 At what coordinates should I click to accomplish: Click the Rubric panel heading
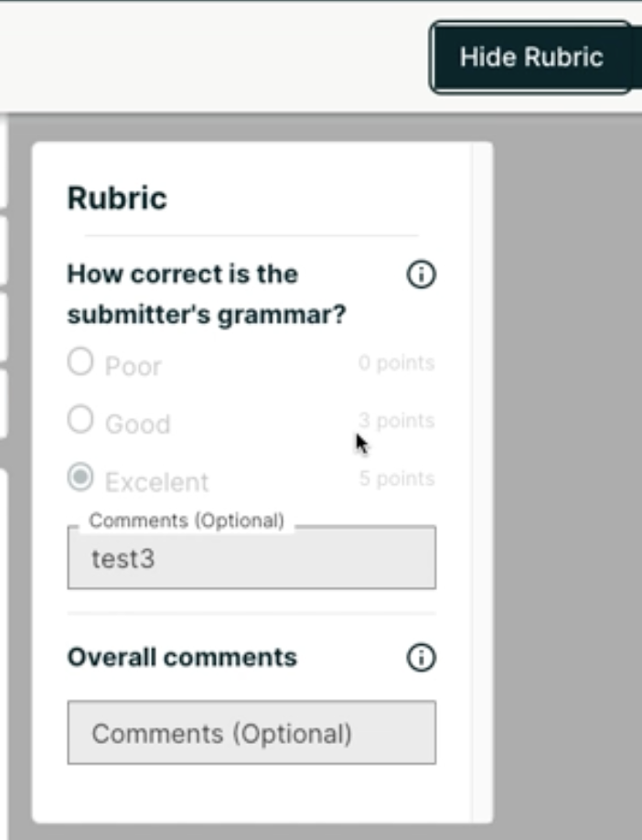point(117,199)
